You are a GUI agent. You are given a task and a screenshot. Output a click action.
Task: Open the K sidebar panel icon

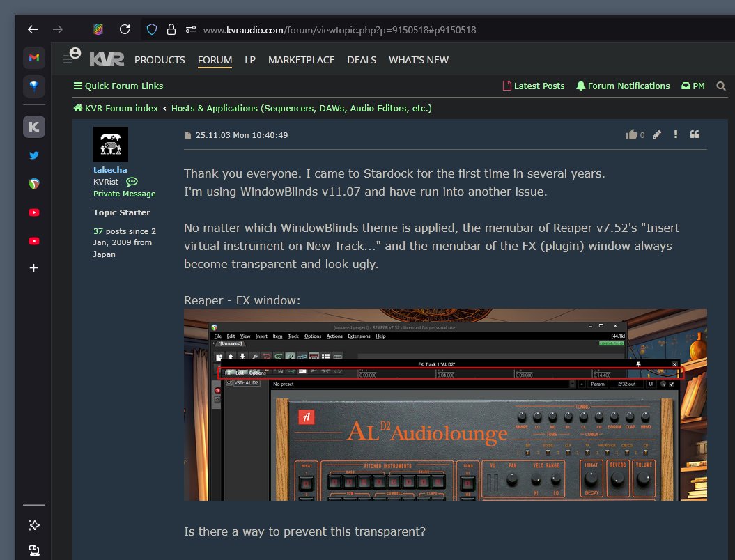coord(33,127)
